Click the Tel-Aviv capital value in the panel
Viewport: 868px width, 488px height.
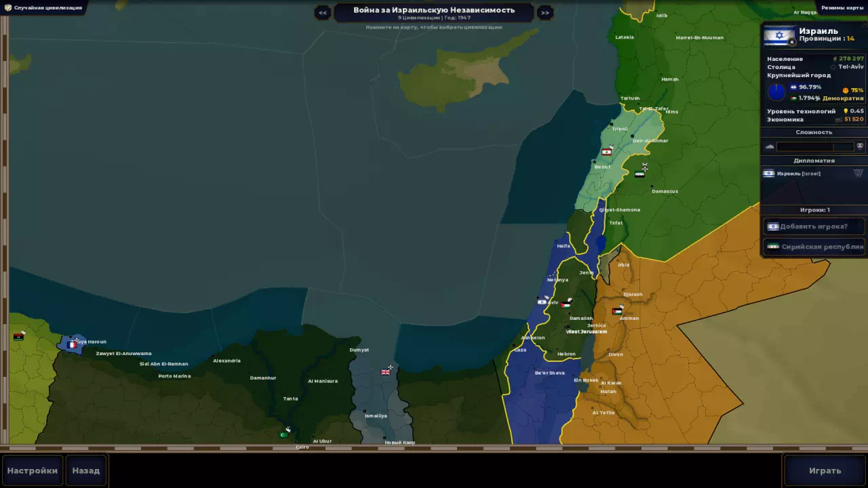pos(851,67)
